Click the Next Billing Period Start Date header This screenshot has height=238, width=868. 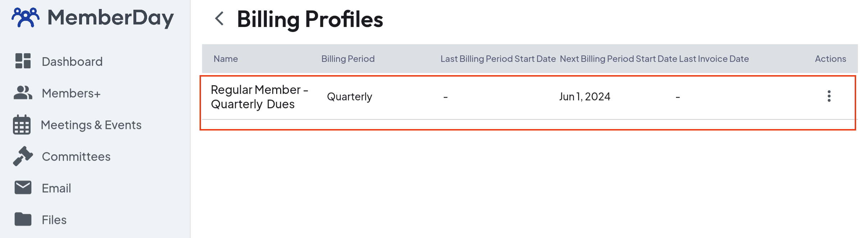click(x=618, y=59)
